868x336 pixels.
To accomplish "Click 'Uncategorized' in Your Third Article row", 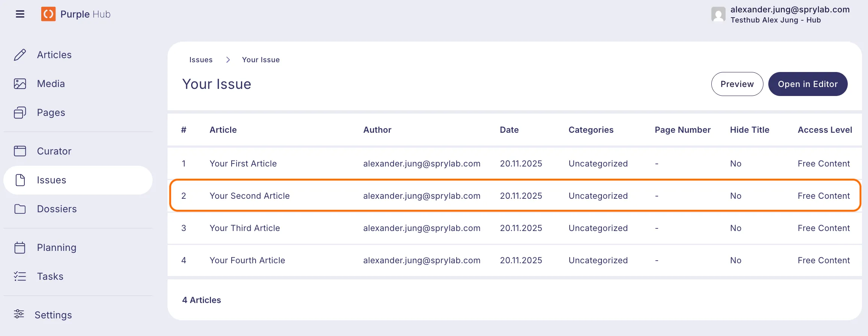I will (598, 228).
